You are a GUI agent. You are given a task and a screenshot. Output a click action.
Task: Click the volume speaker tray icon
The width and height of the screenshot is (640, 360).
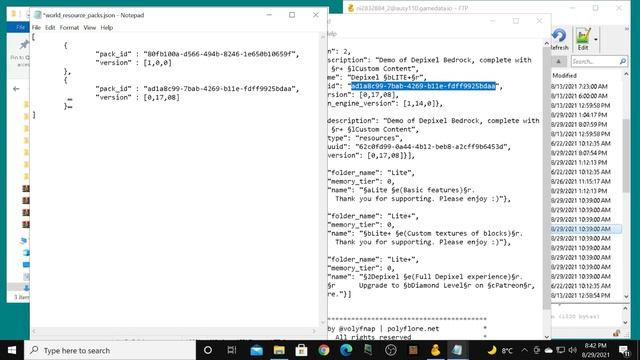point(573,350)
